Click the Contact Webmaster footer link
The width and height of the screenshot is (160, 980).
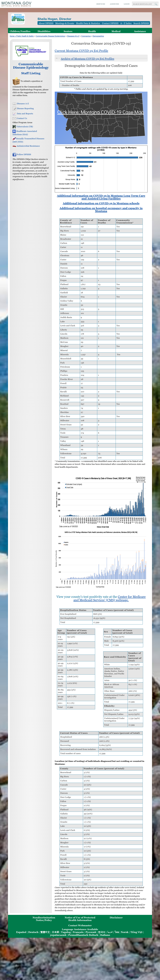point(80,925)
